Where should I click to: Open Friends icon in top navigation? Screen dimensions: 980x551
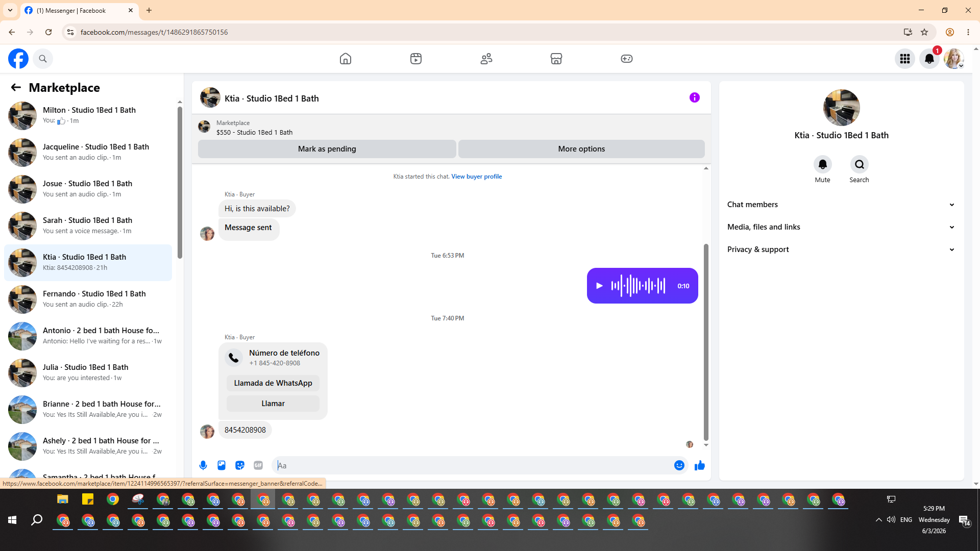486,59
